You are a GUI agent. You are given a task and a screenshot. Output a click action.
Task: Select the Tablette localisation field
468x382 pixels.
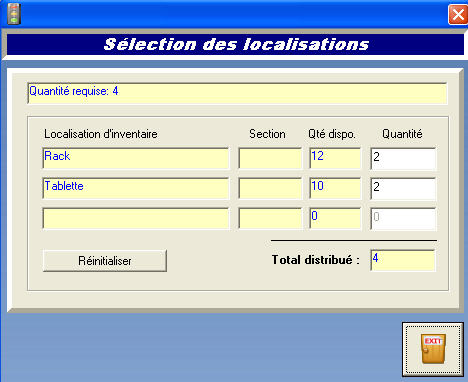(136, 188)
